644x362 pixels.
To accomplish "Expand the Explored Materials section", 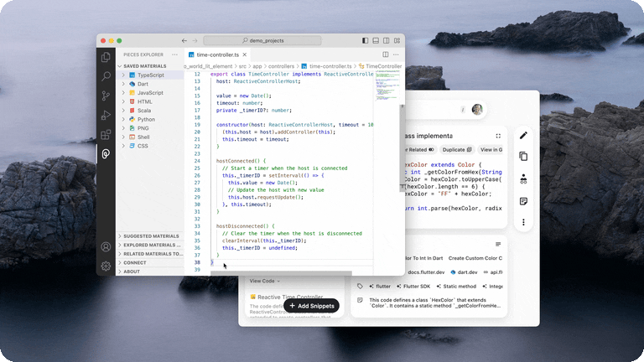I will [150, 245].
